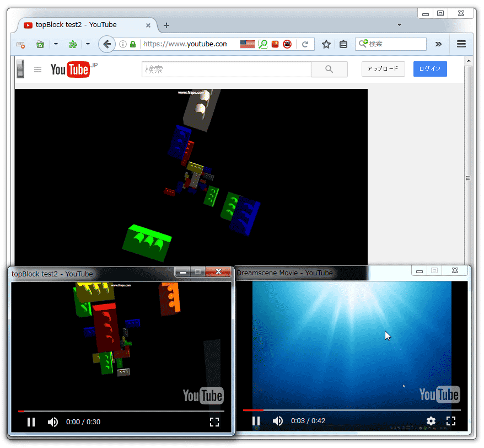Click the green magnifier icon in the address bar
Viewport: 484px width, 448px height.
pos(263,44)
